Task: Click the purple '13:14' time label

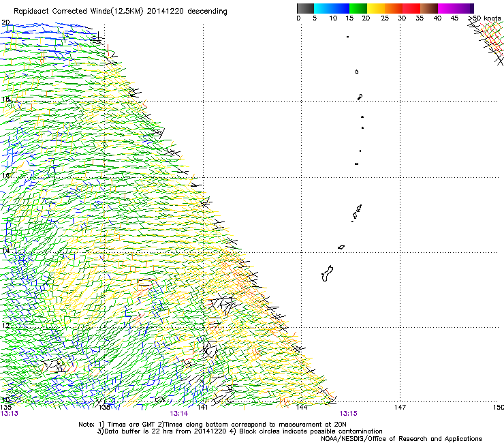Action: click(x=178, y=414)
